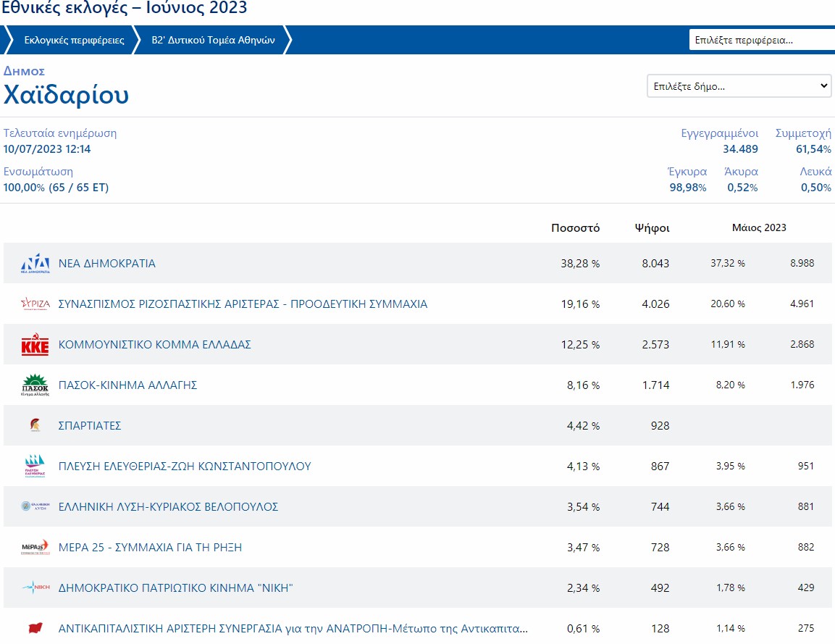Click KKE vote count 2.573
835x644 pixels.
(655, 345)
